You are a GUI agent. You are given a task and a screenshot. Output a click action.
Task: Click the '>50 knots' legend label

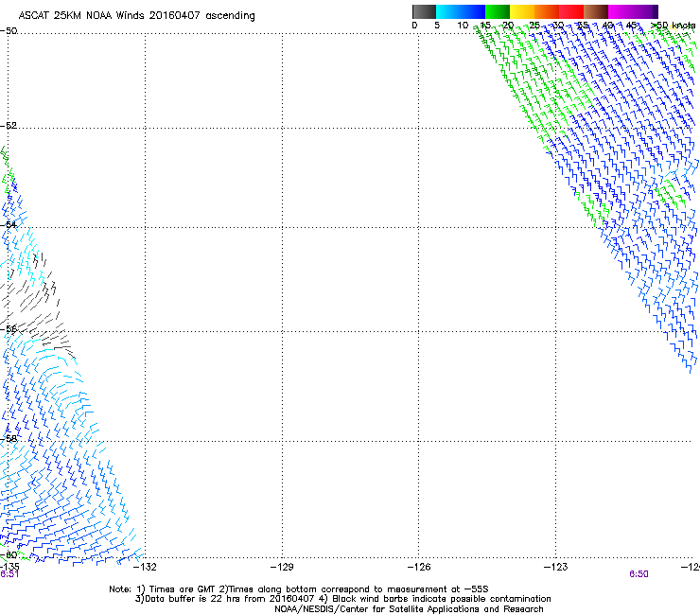click(674, 26)
